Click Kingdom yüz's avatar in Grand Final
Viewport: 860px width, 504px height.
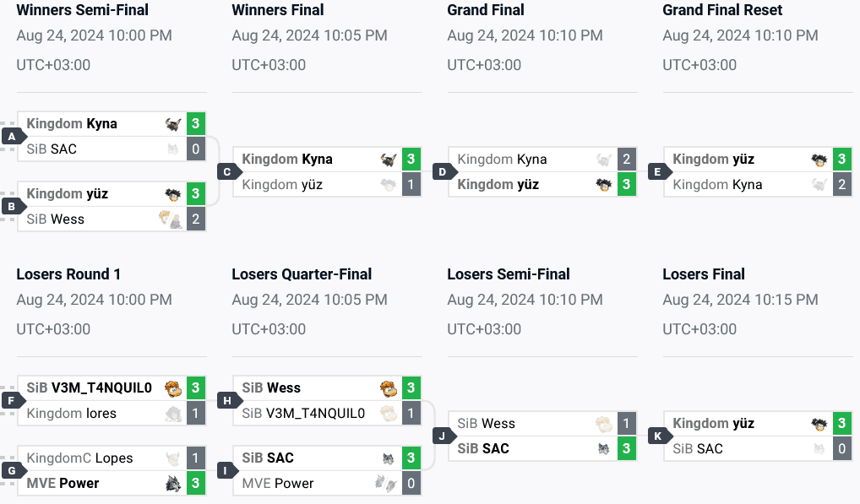(603, 184)
